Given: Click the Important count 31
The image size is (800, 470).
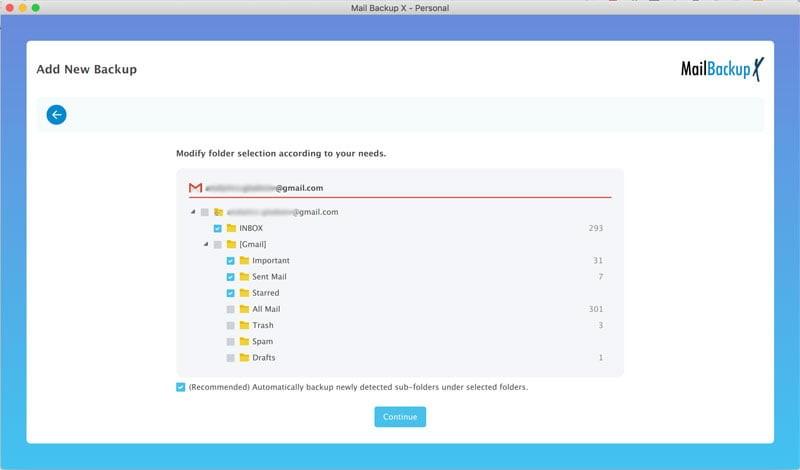Looking at the screenshot, I should 598,260.
